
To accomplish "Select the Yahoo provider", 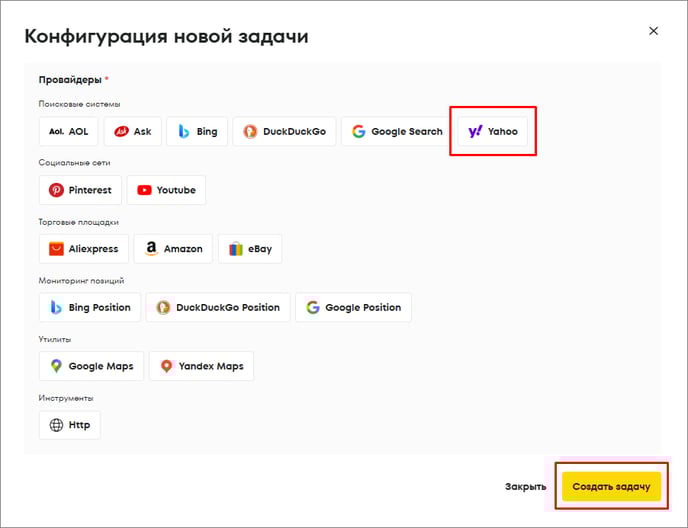I will 492,131.
